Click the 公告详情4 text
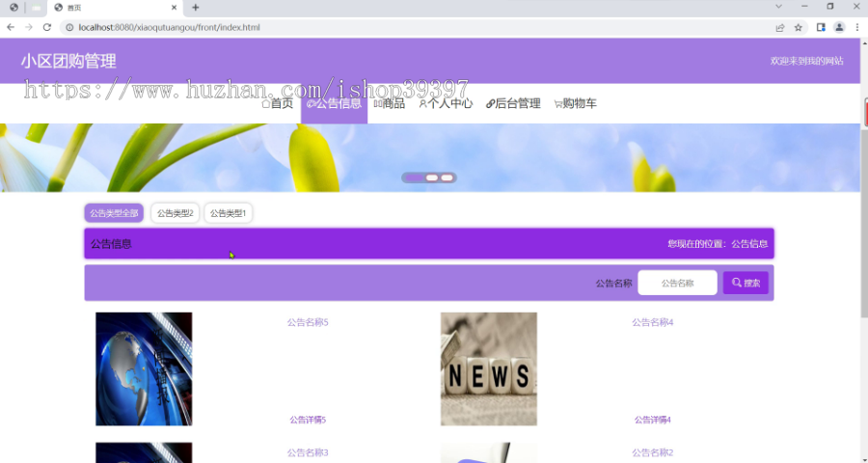Screen dimensions: 868x463 (x=653, y=420)
